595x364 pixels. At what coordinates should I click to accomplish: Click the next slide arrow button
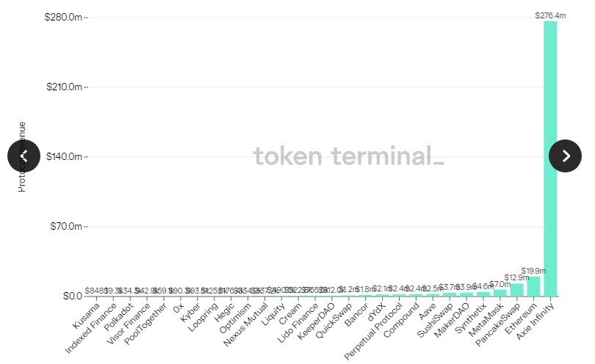click(x=566, y=156)
